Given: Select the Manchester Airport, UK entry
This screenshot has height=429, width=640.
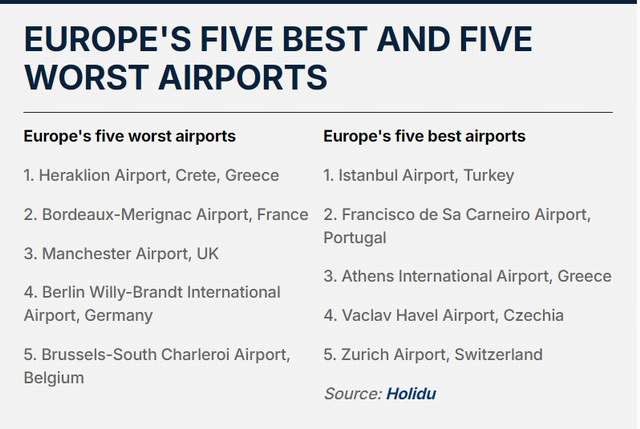Looking at the screenshot, I should pyautogui.click(x=121, y=254).
